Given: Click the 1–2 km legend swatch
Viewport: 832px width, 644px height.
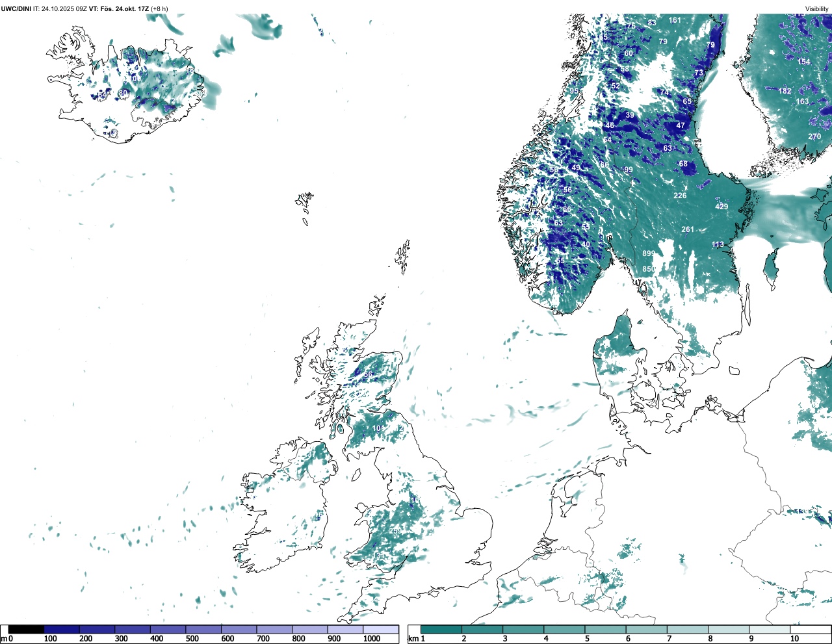Looking at the screenshot, I should tap(441, 629).
